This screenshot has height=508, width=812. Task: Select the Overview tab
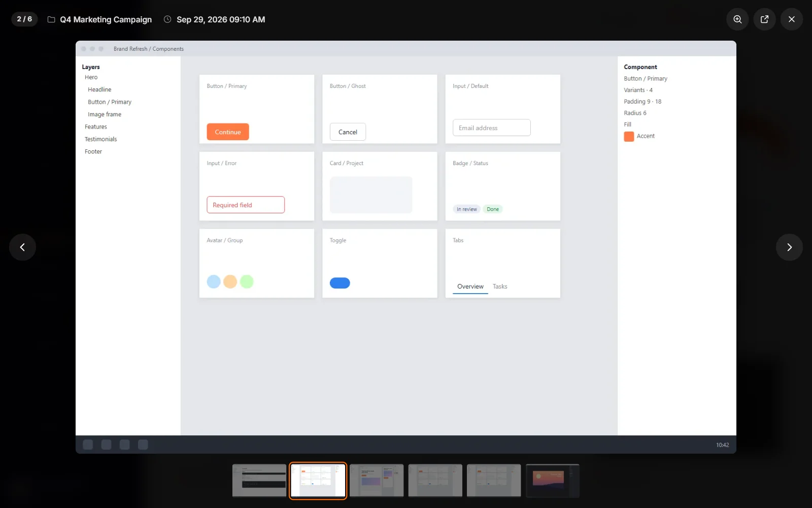(470, 287)
